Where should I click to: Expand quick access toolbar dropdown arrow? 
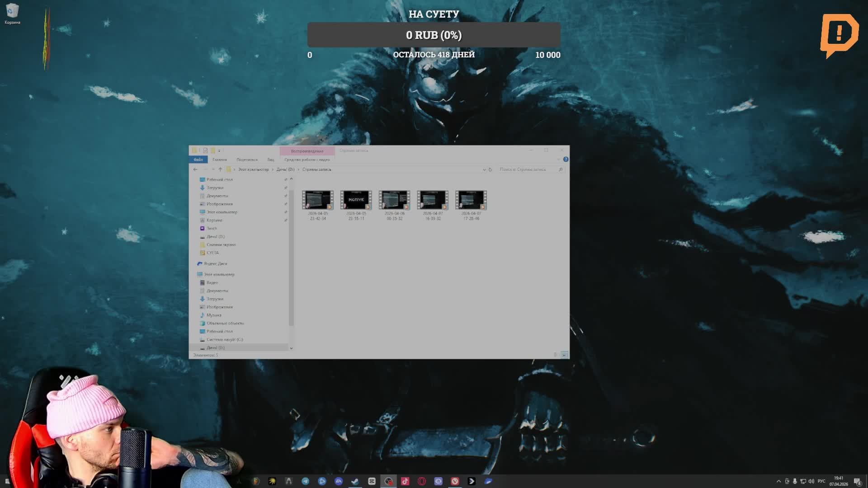(219, 150)
